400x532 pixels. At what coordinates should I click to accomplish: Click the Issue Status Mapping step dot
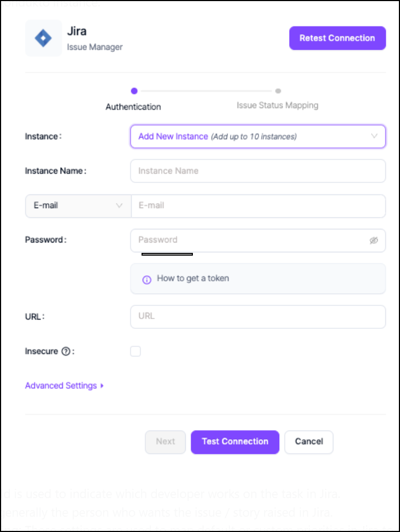pos(278,91)
